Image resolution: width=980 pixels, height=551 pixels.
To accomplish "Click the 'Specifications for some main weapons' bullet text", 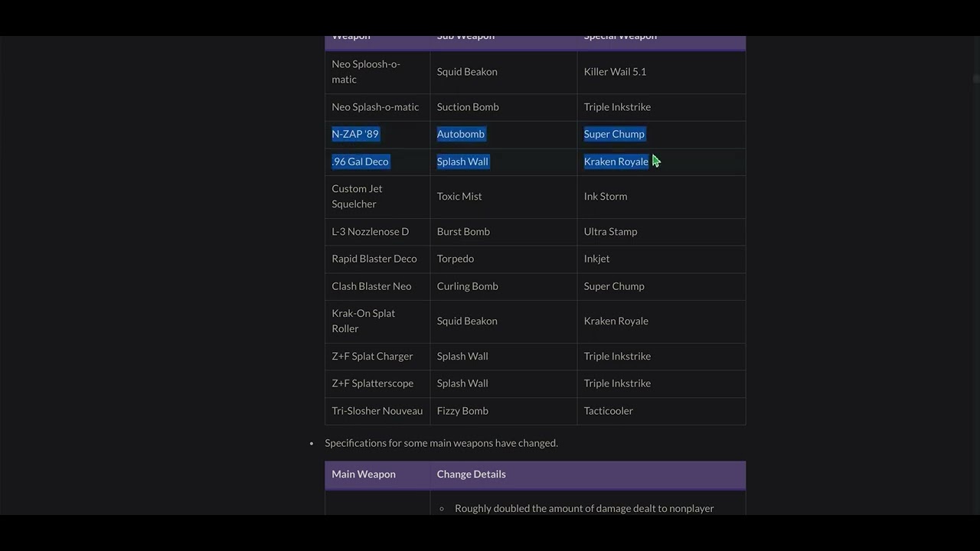I will pos(441,443).
